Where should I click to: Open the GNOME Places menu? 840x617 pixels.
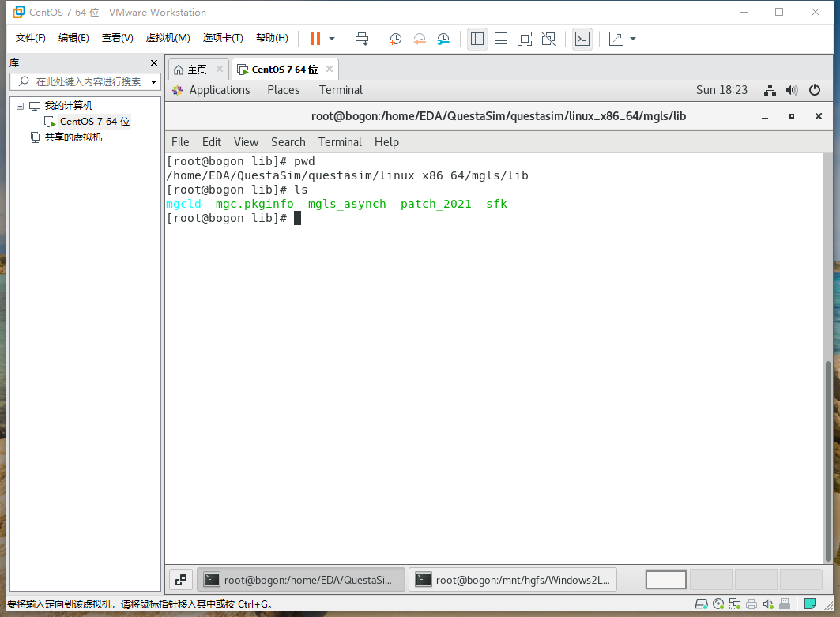coord(284,90)
